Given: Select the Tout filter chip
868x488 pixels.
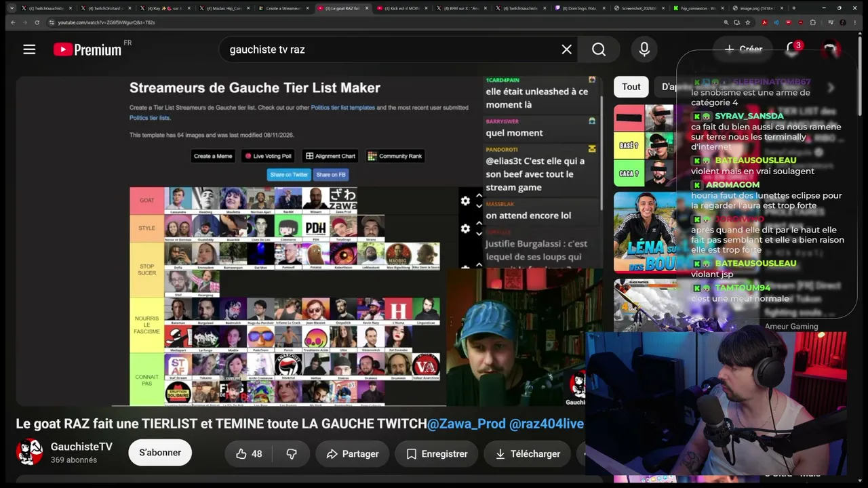Looking at the screenshot, I should pos(631,87).
